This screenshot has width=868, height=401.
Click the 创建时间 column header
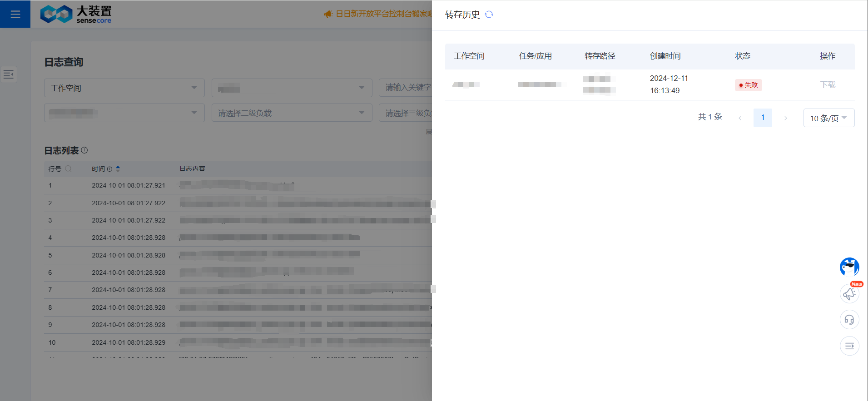tap(665, 56)
